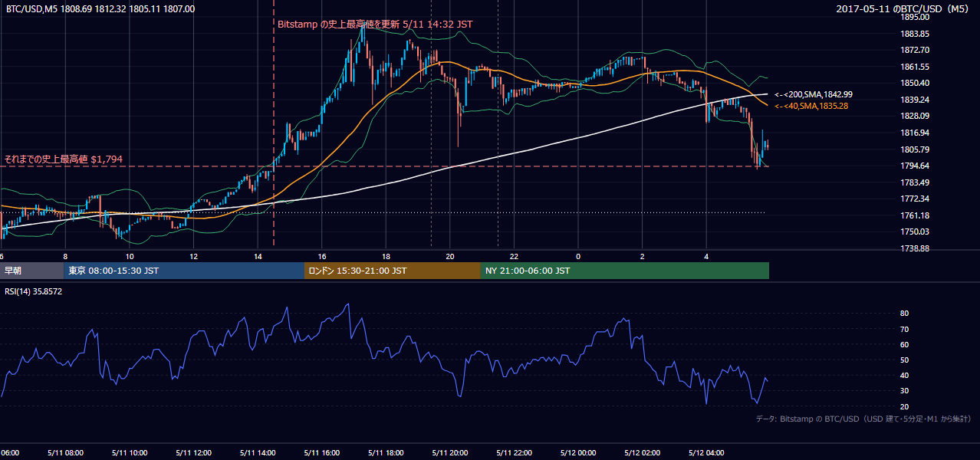The width and height of the screenshot is (980, 460).
Task: Select the ロンドン 15:30-21:00 JST session bar
Action: [x=393, y=271]
